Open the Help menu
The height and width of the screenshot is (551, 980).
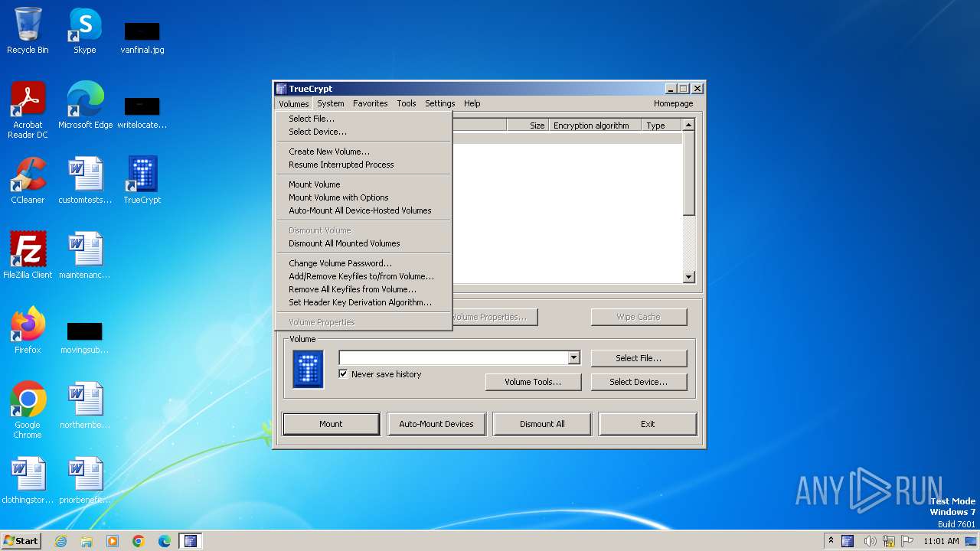472,103
